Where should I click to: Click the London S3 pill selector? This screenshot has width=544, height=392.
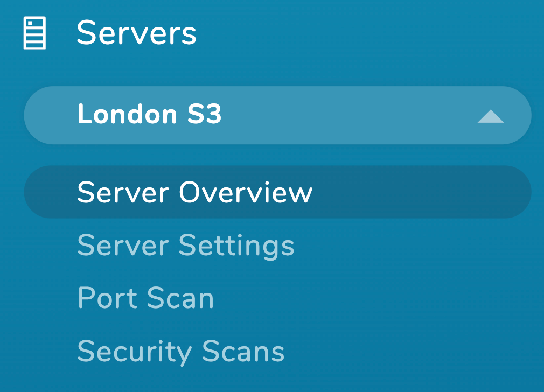coord(277,115)
